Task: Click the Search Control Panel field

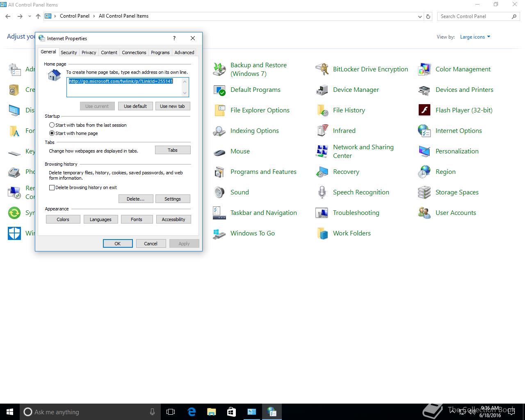Action: tap(475, 16)
